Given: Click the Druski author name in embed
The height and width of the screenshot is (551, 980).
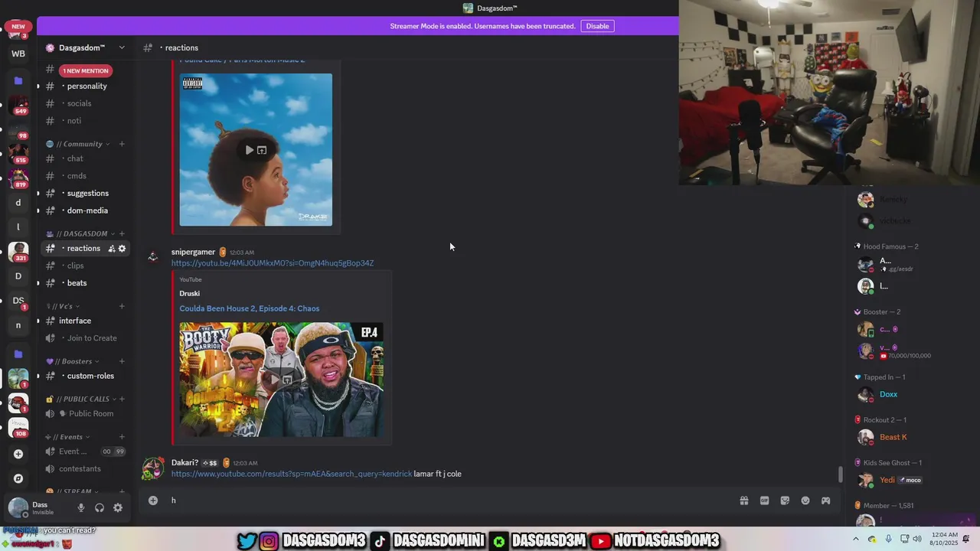Looking at the screenshot, I should coord(190,293).
